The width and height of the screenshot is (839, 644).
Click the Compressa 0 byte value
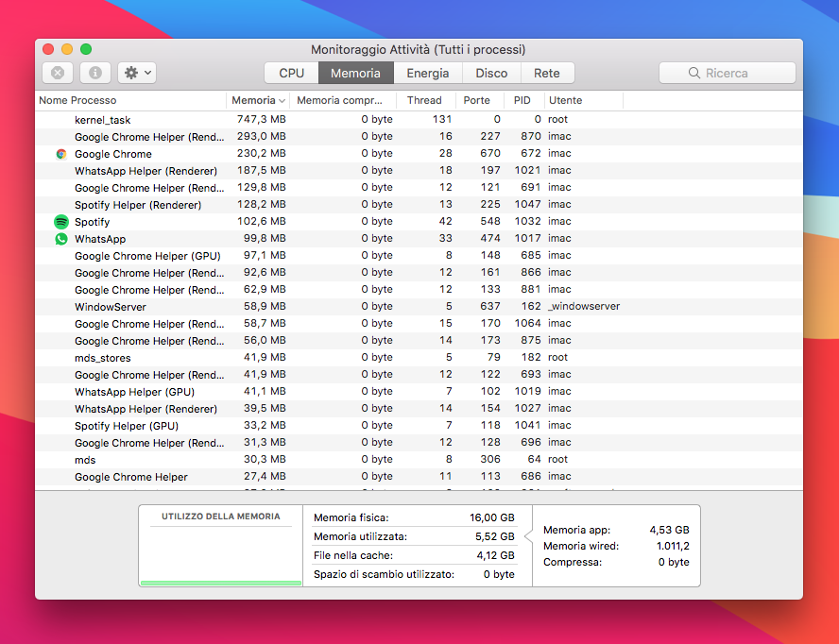point(673,562)
